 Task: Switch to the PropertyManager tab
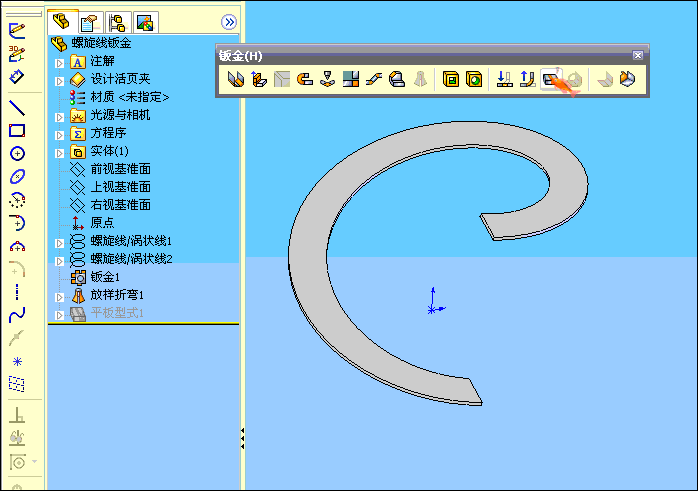pos(91,22)
